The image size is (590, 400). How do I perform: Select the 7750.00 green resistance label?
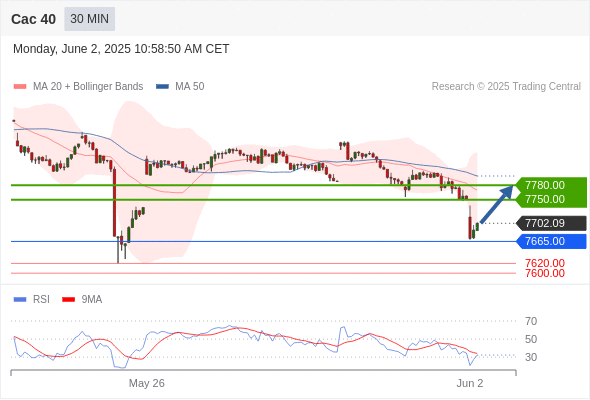tap(551, 199)
